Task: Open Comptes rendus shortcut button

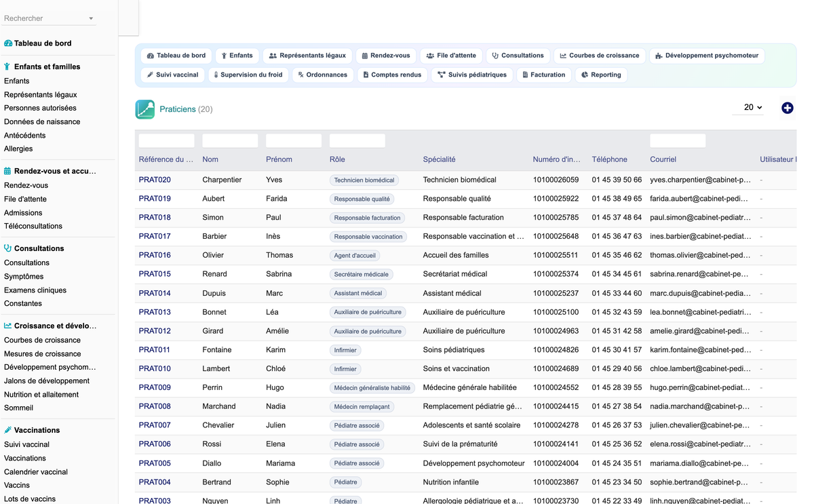Action: tap(393, 75)
